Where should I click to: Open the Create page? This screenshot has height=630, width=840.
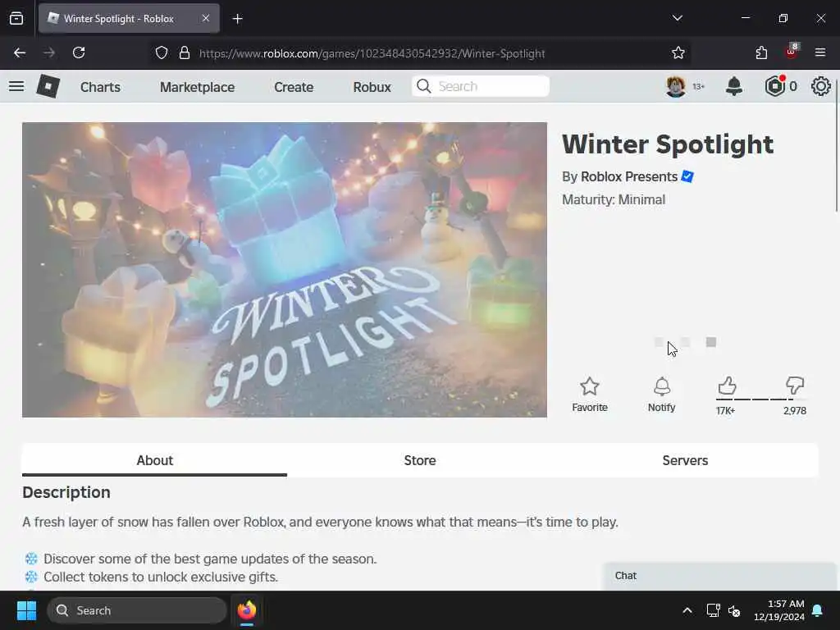click(x=294, y=87)
